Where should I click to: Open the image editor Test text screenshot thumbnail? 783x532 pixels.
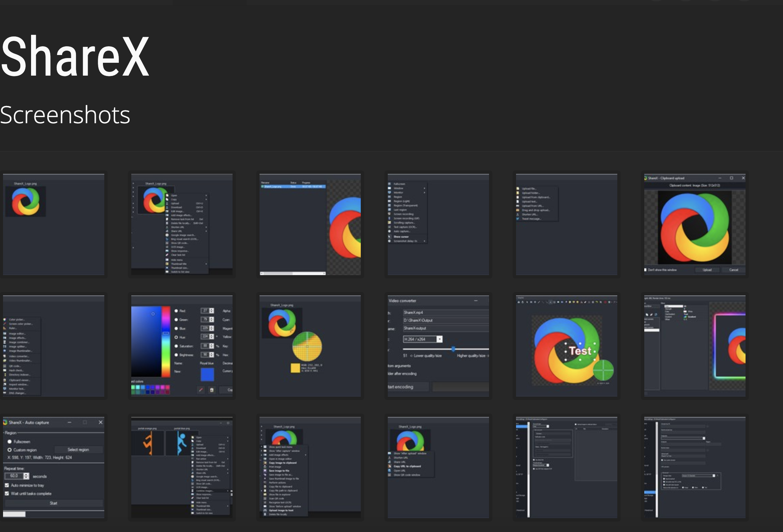coord(567,346)
